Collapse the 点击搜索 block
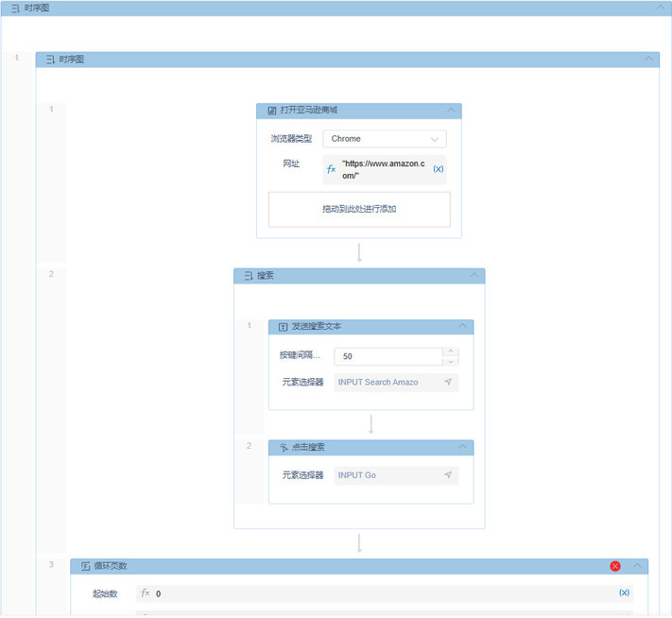Screen dimensions: 672x618 [462, 447]
